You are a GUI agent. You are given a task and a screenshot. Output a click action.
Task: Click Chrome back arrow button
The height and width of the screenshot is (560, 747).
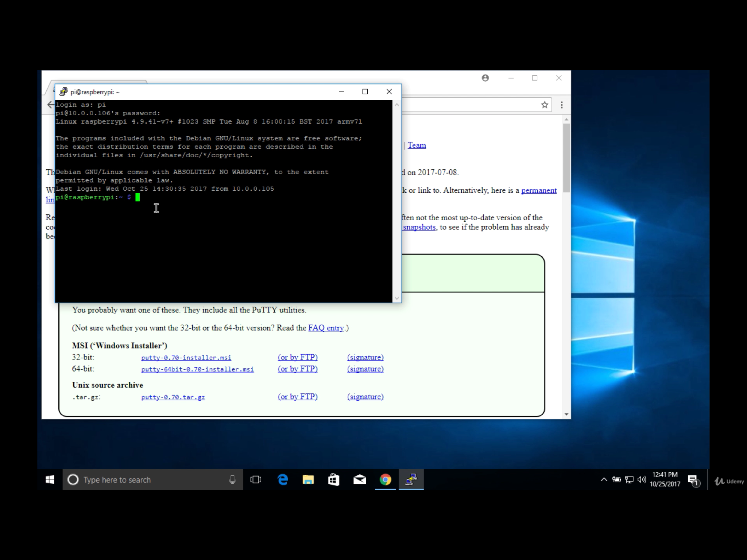point(51,105)
